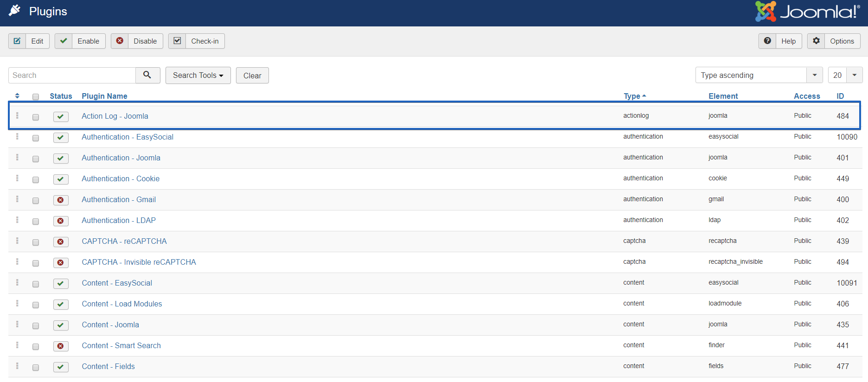Click the Help question mark icon
Image resolution: width=868 pixels, height=382 pixels.
[x=767, y=41]
